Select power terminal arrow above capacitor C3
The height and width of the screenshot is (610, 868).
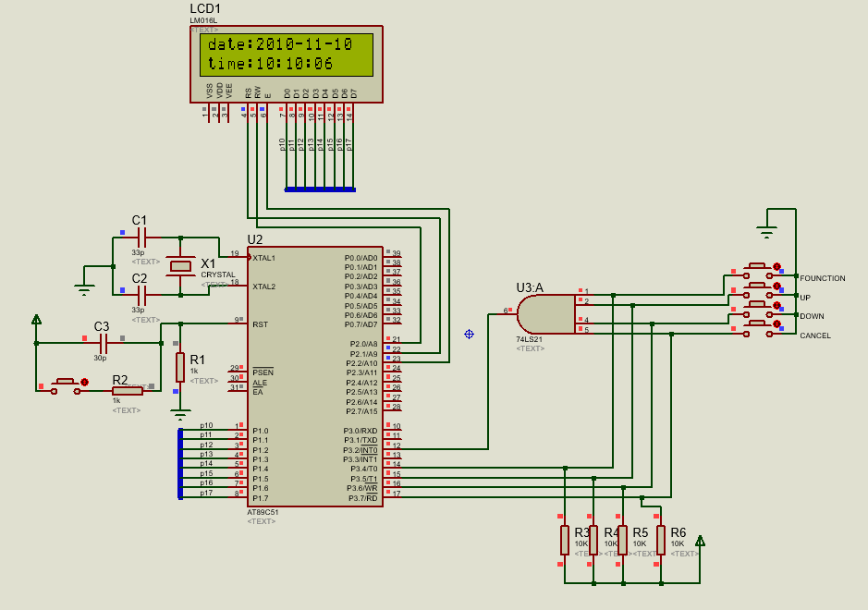coord(37,320)
